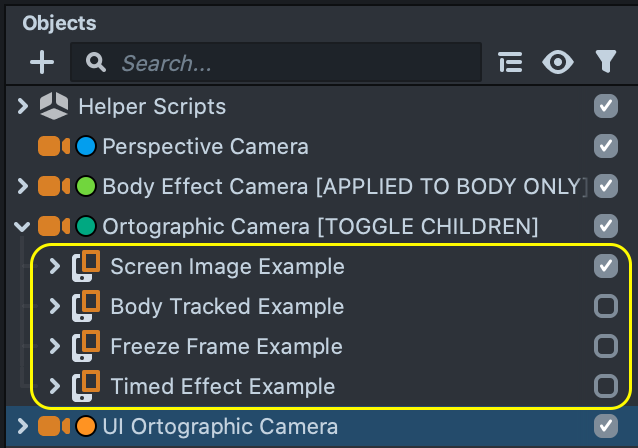The height and width of the screenshot is (448, 638).
Task: Enable the Timed Effect Example checkbox
Action: point(606,387)
